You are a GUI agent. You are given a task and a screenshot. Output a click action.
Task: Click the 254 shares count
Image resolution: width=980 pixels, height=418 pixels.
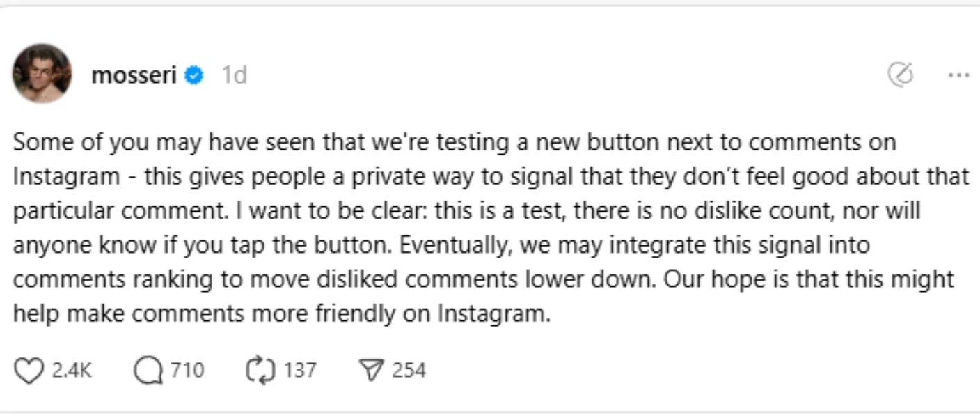pyautogui.click(x=409, y=371)
